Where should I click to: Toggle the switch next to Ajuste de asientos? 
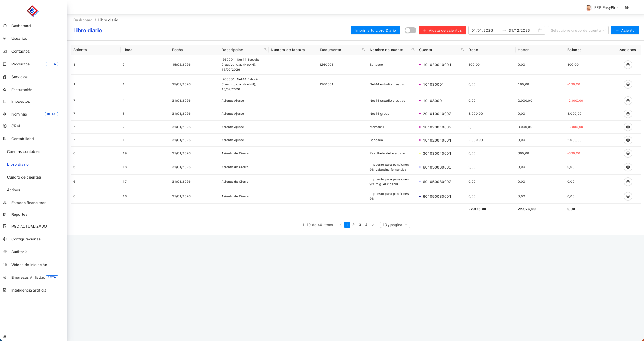[410, 31]
